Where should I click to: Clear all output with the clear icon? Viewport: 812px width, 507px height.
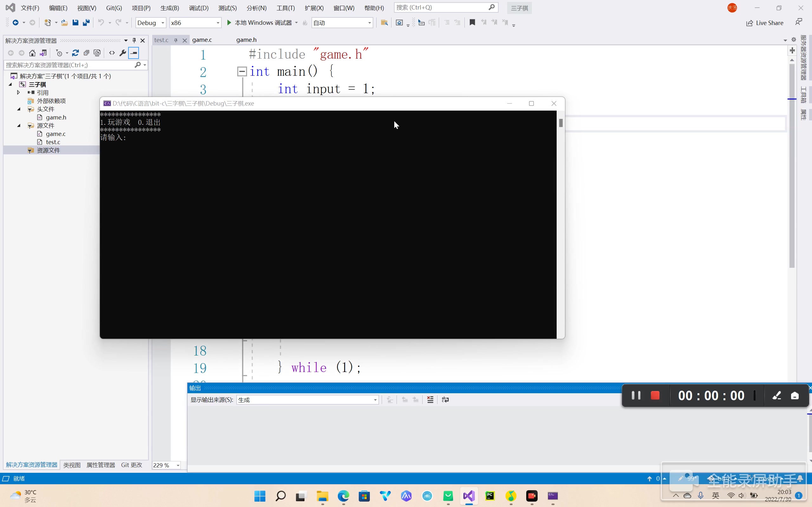[430, 399]
